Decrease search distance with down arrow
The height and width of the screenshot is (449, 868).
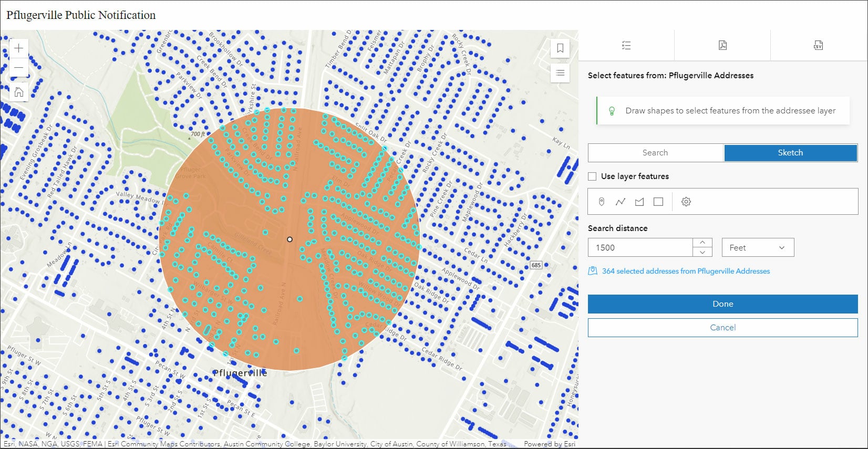pos(702,253)
